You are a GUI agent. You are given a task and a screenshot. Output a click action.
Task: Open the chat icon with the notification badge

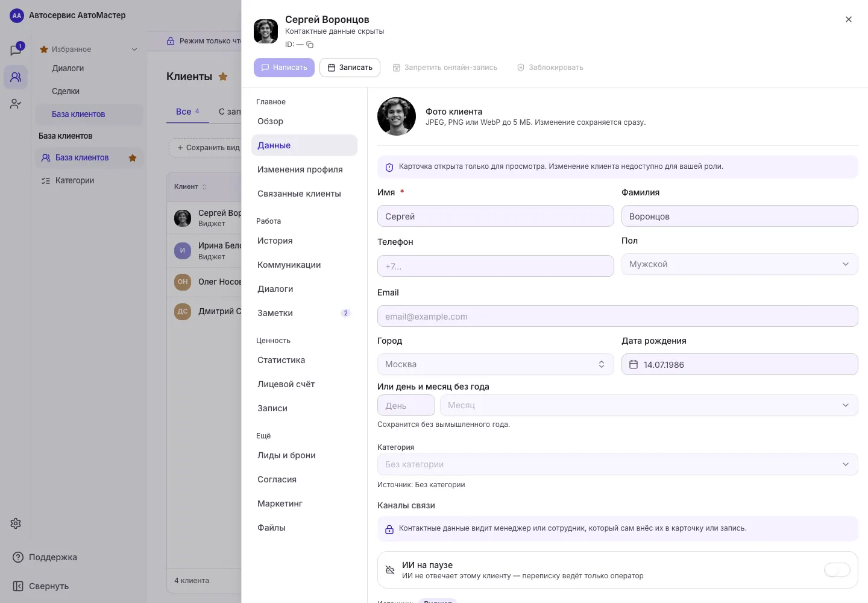click(16, 49)
